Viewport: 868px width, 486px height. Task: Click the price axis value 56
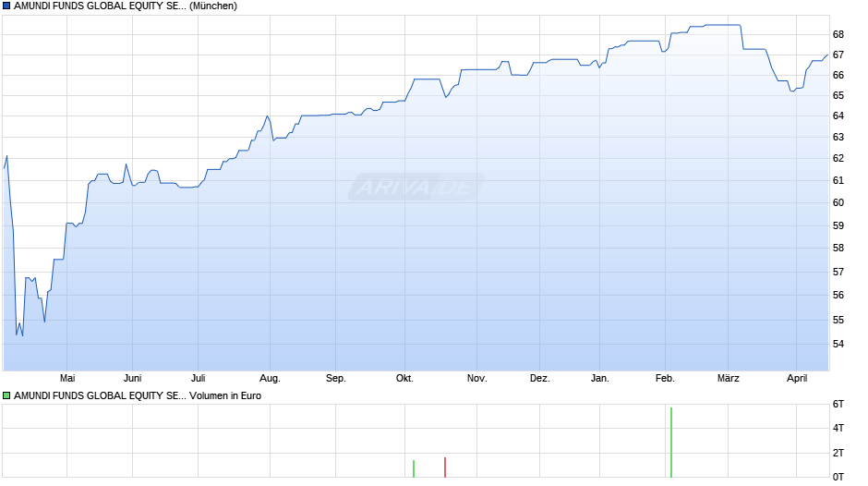point(838,296)
